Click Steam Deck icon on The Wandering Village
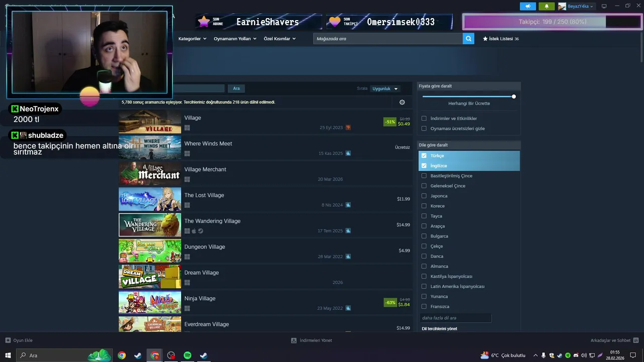The width and height of the screenshot is (644, 362). tap(201, 231)
